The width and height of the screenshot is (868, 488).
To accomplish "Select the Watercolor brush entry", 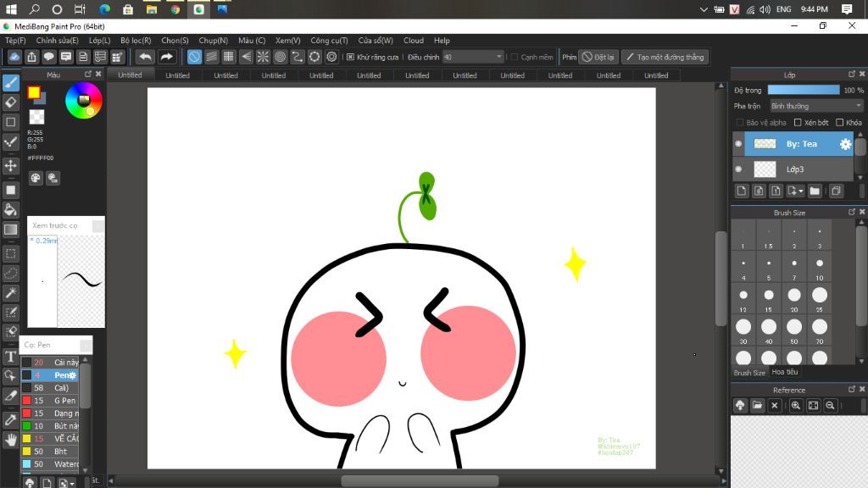I will 50,464.
